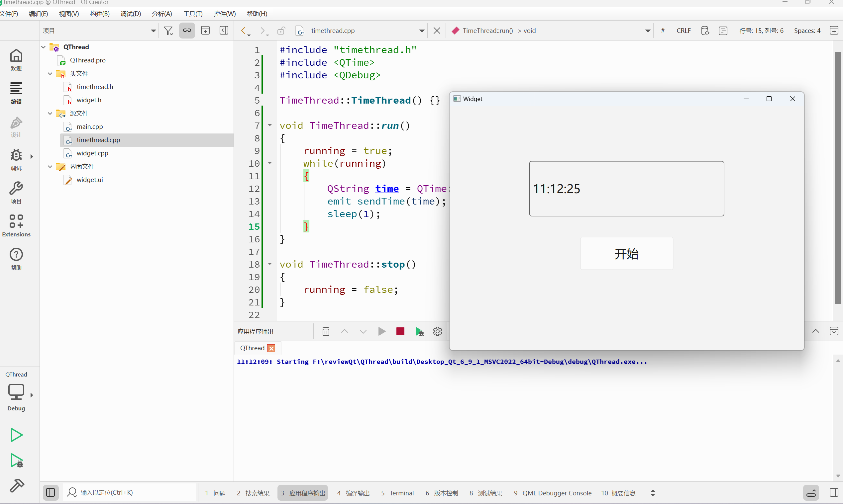Toggle the left sidebar visibility button
The width and height of the screenshot is (843, 504).
click(x=50, y=492)
